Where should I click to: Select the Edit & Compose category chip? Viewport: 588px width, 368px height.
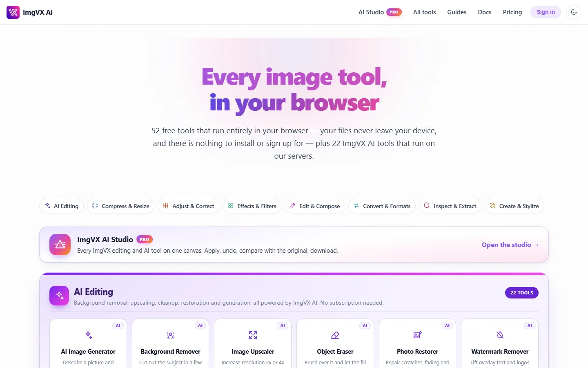(x=315, y=206)
